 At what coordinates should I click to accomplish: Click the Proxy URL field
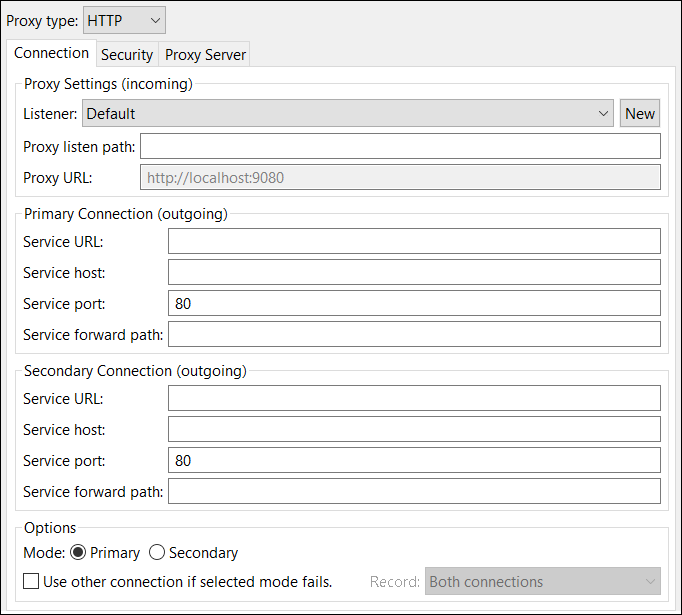click(x=400, y=177)
